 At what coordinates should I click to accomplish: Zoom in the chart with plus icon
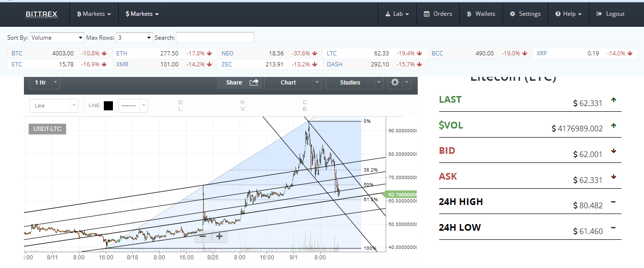(219, 236)
